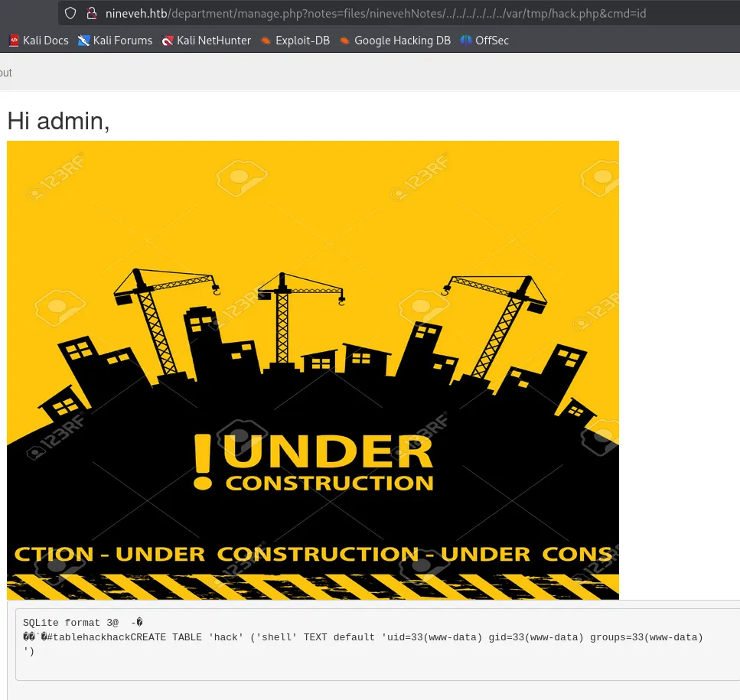Click the insecure connection padlock icon
The image size is (740, 700).
pos(91,13)
